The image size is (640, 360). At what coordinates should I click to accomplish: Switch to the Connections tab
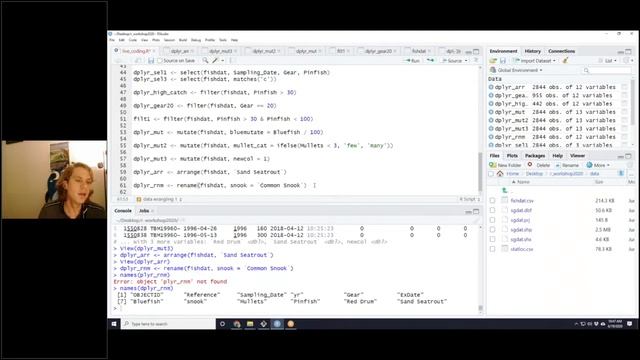coord(561,51)
